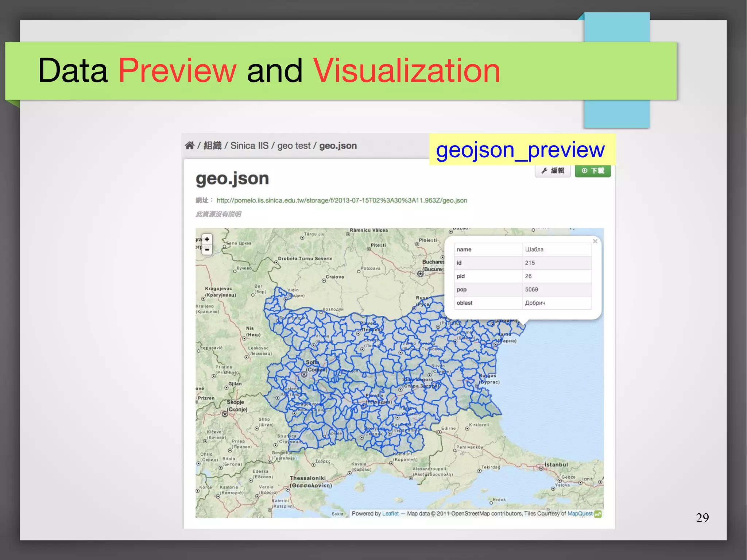Click the 此資源沒有說明 description text
Viewport: 747px width, 560px height.
[218, 214]
